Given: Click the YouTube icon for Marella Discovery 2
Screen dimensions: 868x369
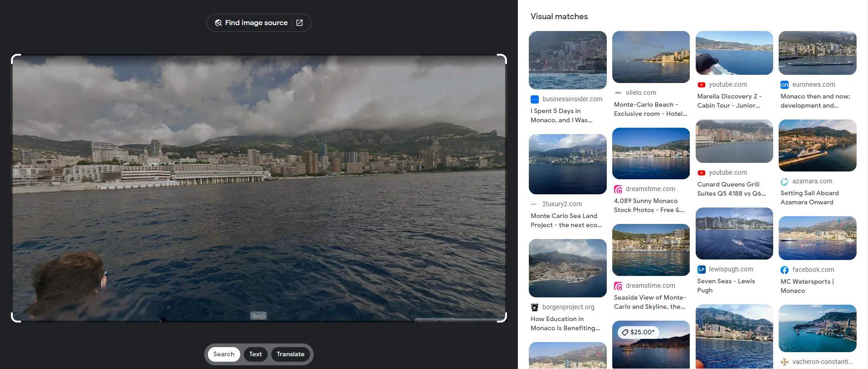Looking at the screenshot, I should pos(702,85).
